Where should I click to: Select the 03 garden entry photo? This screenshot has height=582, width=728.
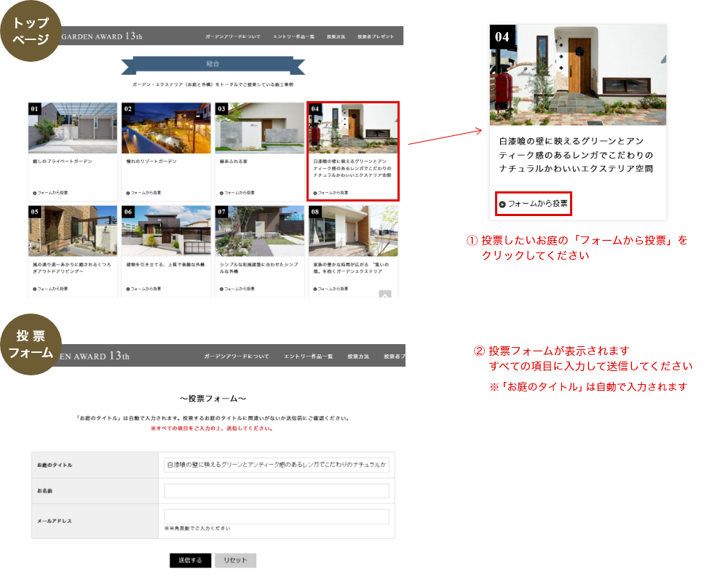tap(259, 127)
